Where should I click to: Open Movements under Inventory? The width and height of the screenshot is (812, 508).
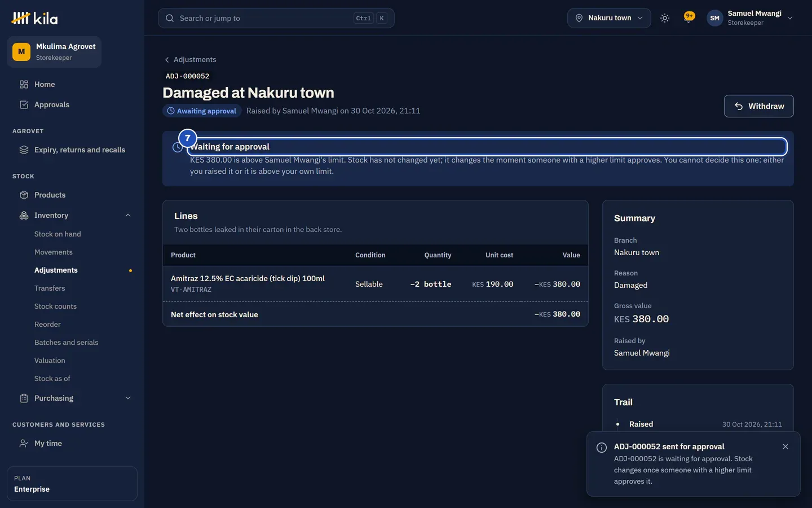(x=54, y=252)
